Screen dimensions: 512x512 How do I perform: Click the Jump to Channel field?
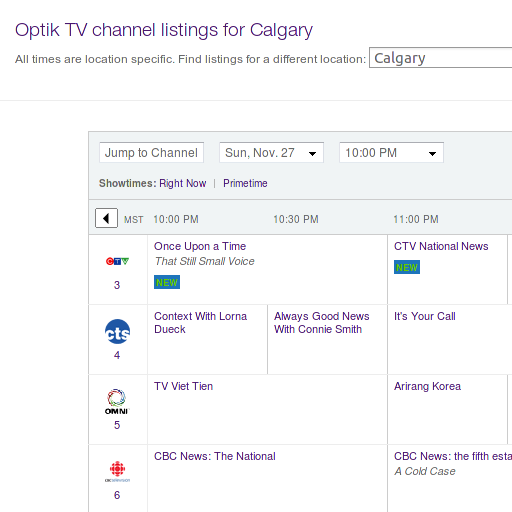(151, 153)
